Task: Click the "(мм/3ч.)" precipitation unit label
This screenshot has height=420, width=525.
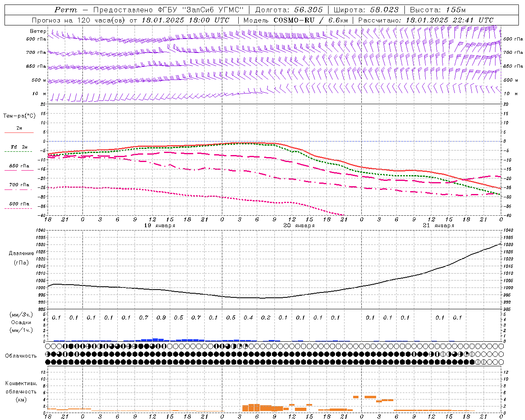Action: click(21, 315)
